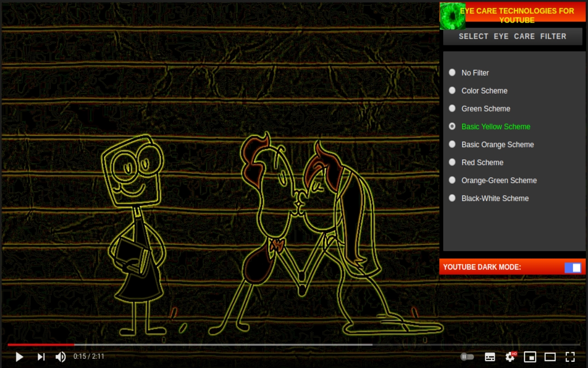
Task: Mute the video volume
Action: pyautogui.click(x=61, y=356)
